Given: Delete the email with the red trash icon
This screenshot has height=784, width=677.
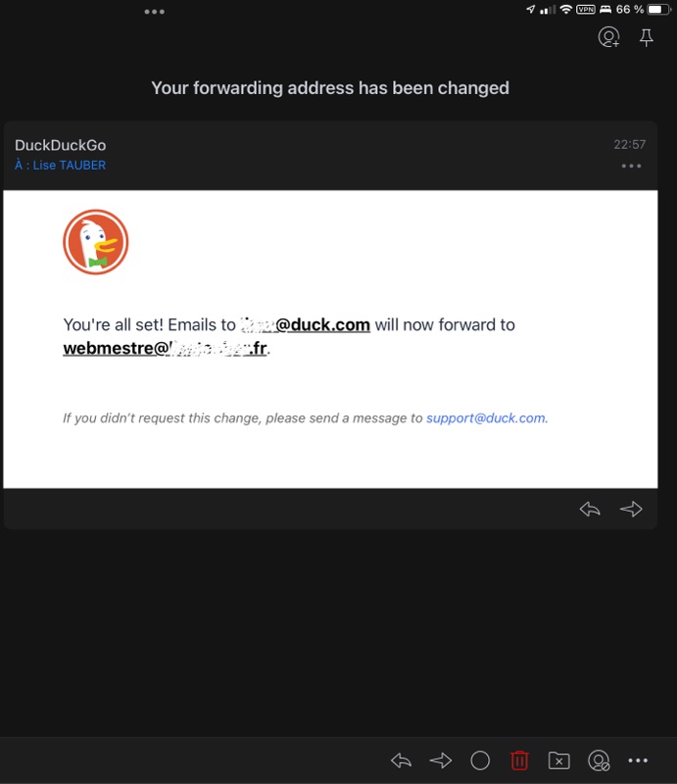Looking at the screenshot, I should pyautogui.click(x=519, y=760).
